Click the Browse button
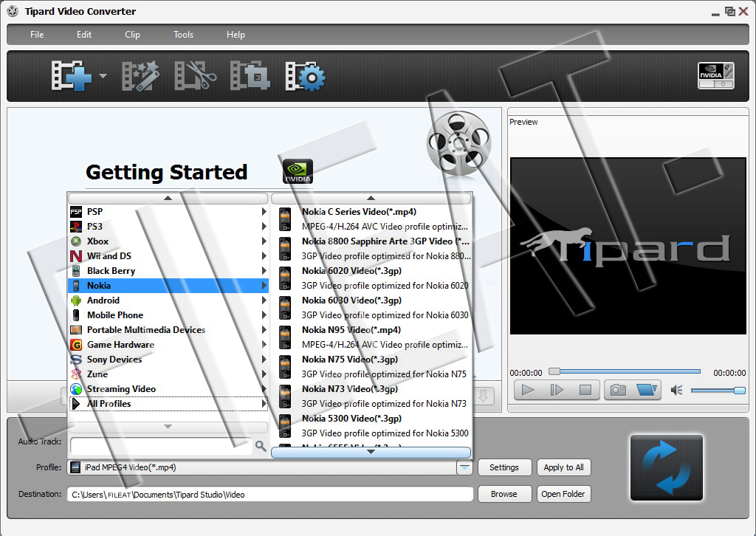756x536 pixels. coord(504,494)
